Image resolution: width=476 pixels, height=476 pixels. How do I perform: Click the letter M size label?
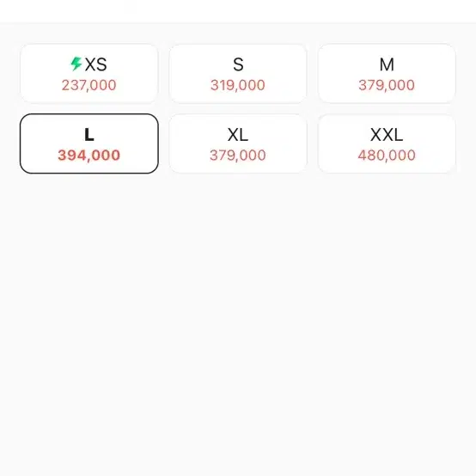pyautogui.click(x=387, y=64)
